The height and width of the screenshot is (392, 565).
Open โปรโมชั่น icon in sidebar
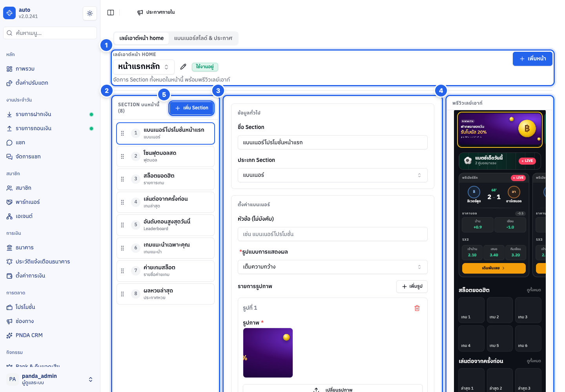pyautogui.click(x=9, y=307)
